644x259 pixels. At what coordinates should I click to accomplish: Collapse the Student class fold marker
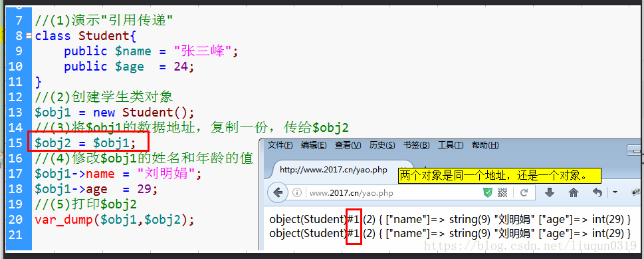[29, 36]
